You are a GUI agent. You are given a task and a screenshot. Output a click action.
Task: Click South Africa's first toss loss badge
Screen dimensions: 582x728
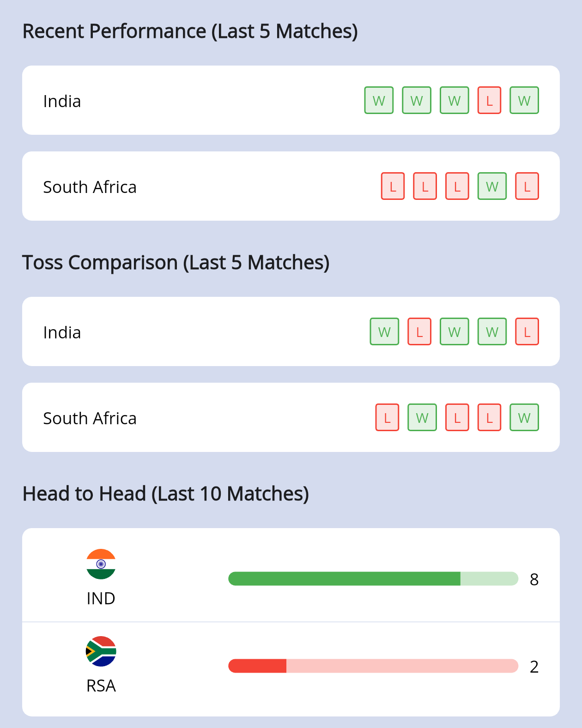[387, 417]
